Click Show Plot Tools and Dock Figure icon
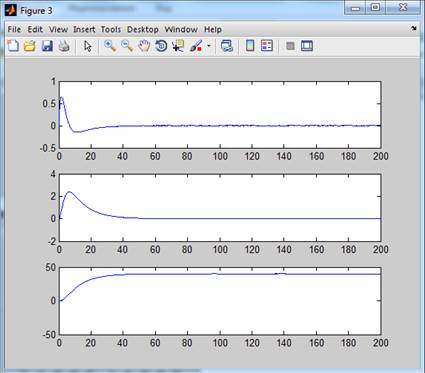Screen dimensions: 425x373 (x=307, y=46)
